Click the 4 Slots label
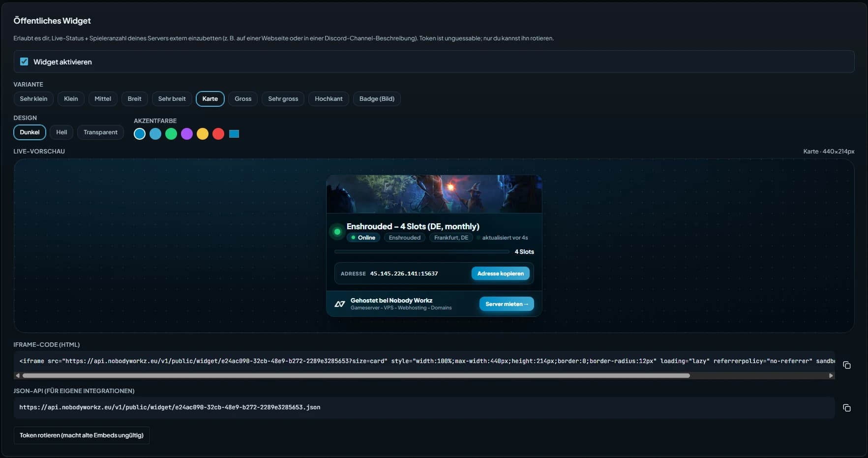This screenshot has width=868, height=458. point(524,252)
